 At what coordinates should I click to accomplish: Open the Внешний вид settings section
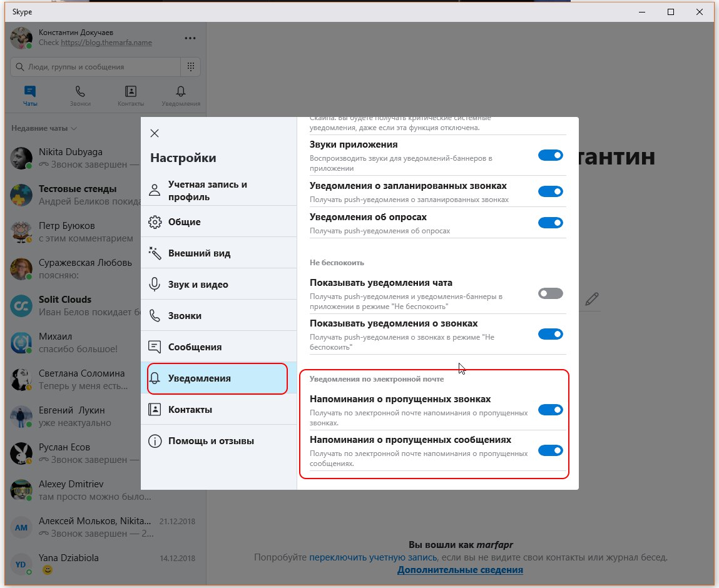(219, 253)
